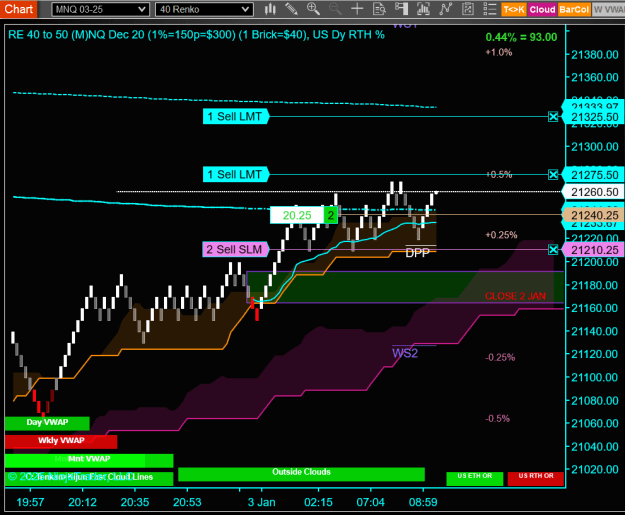This screenshot has height=515, width=625.
Task: Cancel the 21275.50 Sell LMT order
Action: point(553,175)
